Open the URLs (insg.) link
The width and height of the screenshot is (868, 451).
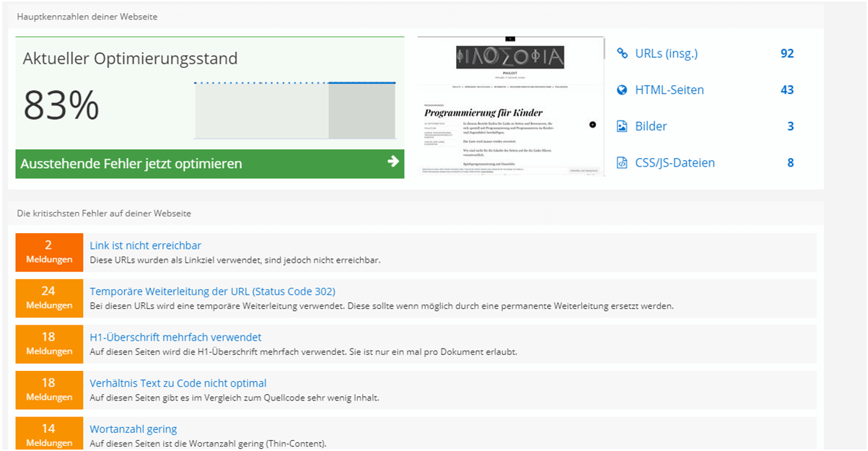[x=666, y=53]
